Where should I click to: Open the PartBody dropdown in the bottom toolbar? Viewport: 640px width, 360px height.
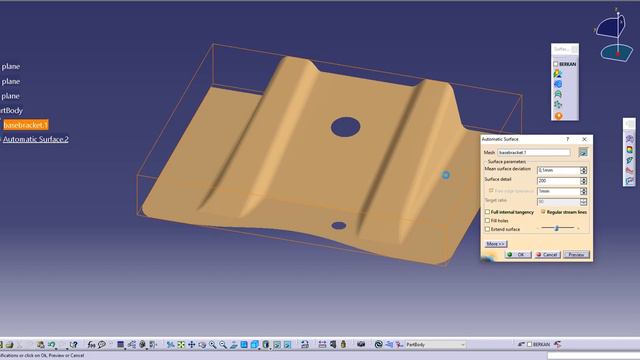463,344
